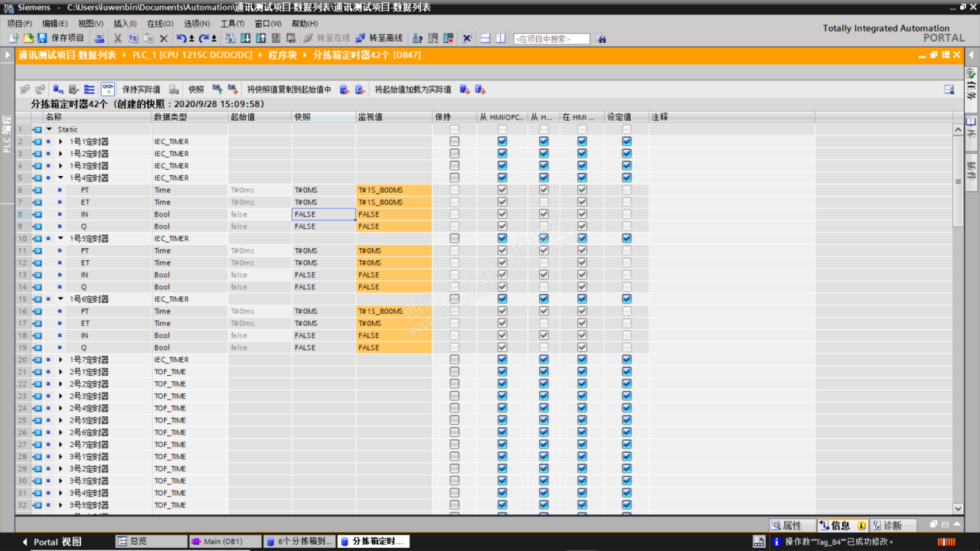
Task: Toggle 保持 checkbox in the Static row
Action: click(454, 129)
